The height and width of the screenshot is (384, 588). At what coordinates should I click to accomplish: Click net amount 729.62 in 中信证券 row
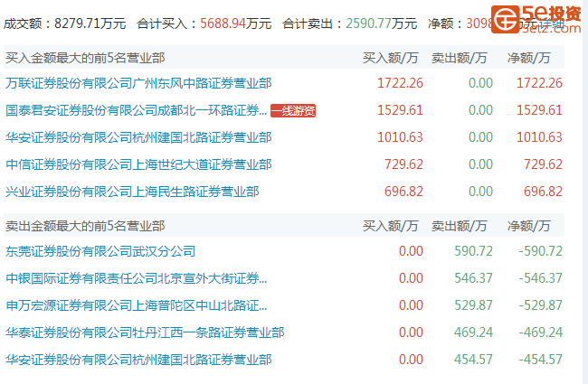[x=543, y=164]
